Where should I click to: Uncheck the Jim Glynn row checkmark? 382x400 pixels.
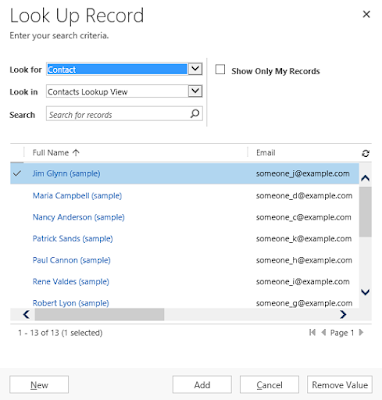click(x=17, y=173)
